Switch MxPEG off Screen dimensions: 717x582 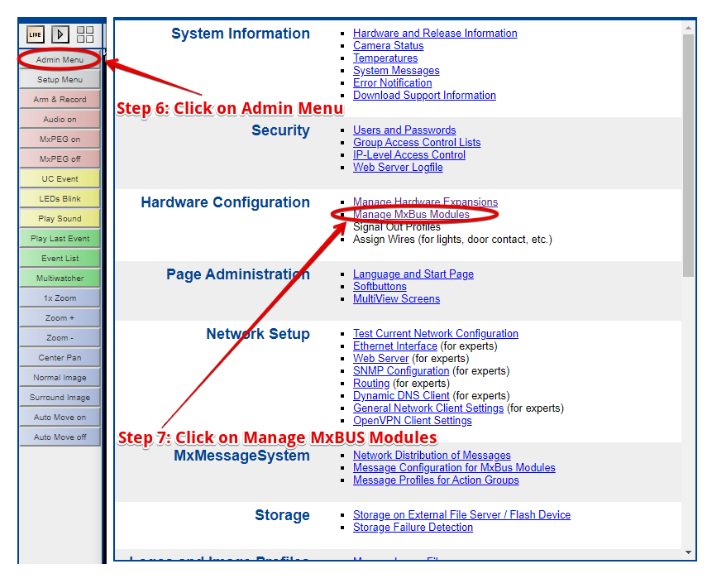60,159
